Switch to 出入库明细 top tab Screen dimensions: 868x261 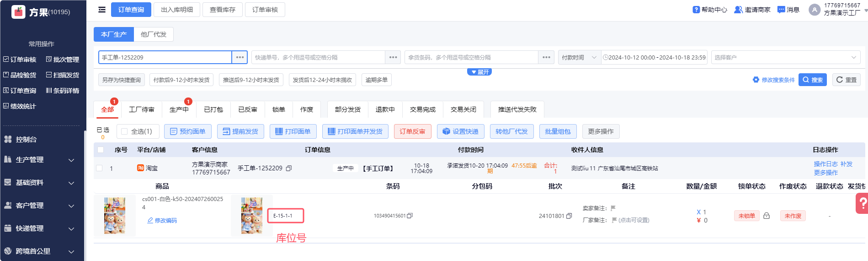coord(177,10)
